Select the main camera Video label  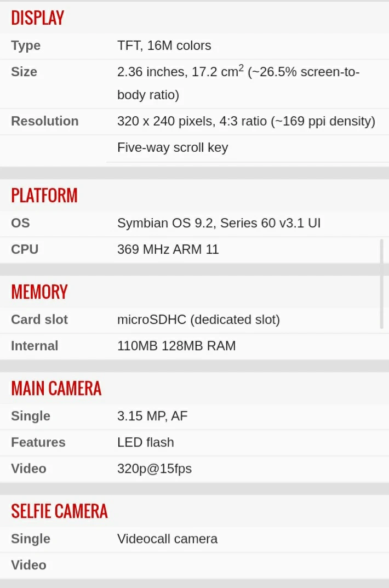tap(28, 469)
